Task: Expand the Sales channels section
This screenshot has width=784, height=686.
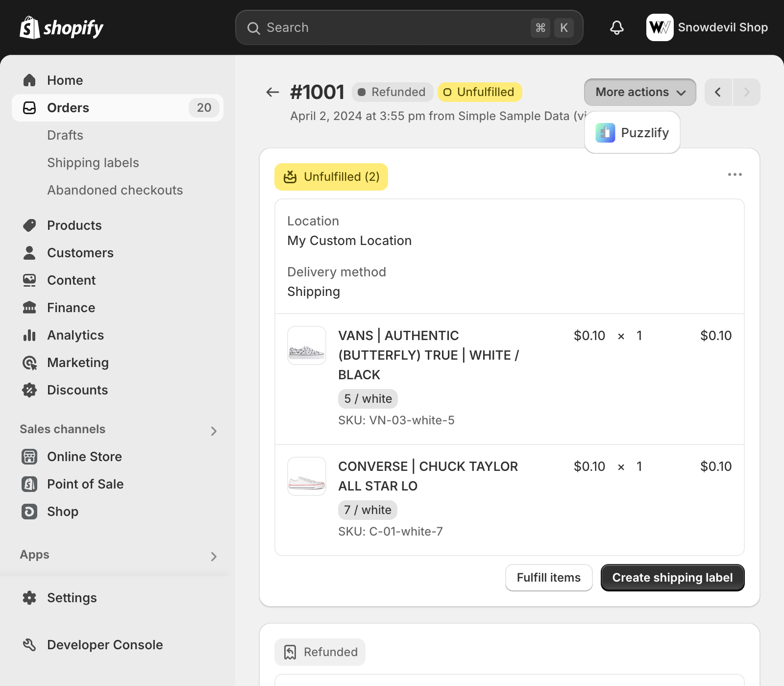Action: click(214, 431)
